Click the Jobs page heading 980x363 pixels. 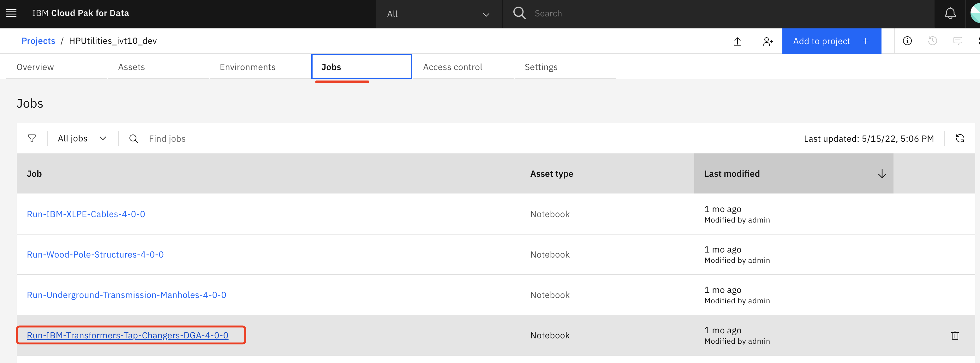point(30,104)
